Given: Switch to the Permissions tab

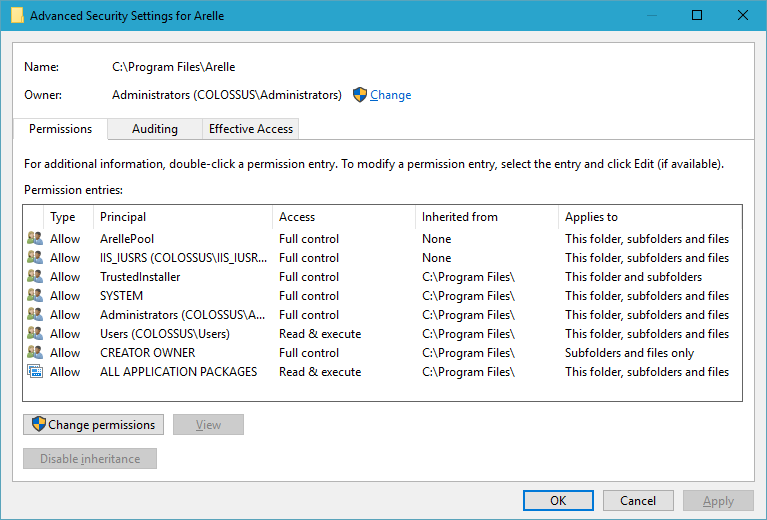Looking at the screenshot, I should (x=60, y=129).
